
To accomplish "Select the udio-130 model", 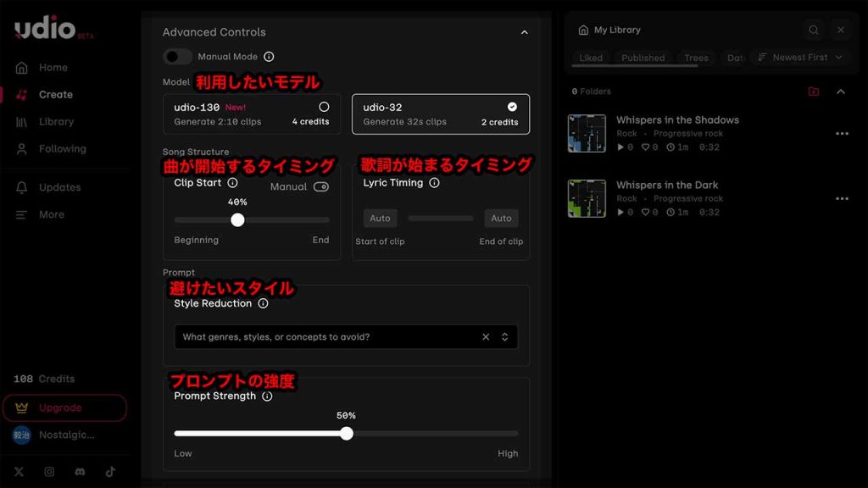I will point(251,114).
